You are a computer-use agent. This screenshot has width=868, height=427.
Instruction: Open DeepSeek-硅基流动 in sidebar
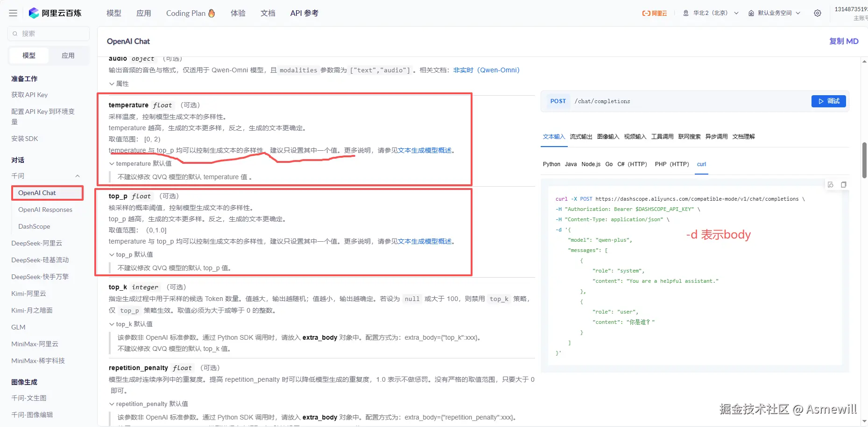pos(40,260)
